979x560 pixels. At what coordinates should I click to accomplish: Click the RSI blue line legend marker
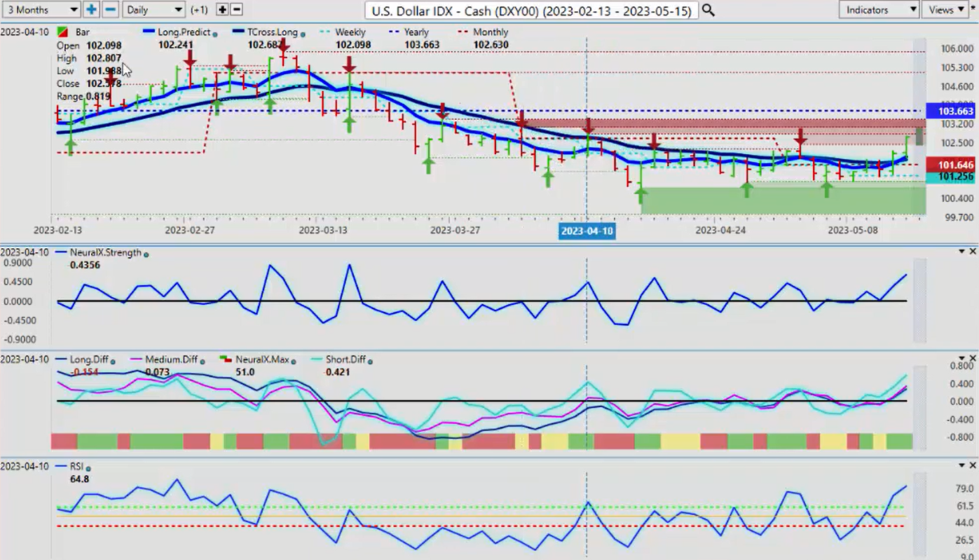point(61,466)
